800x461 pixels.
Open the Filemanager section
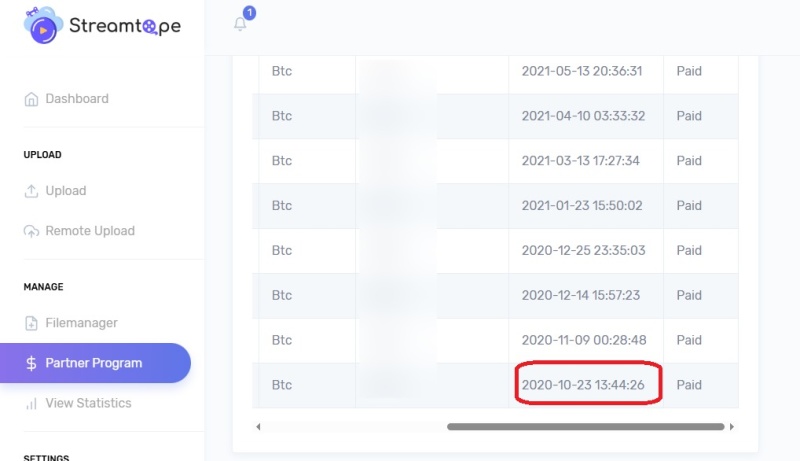coord(81,323)
